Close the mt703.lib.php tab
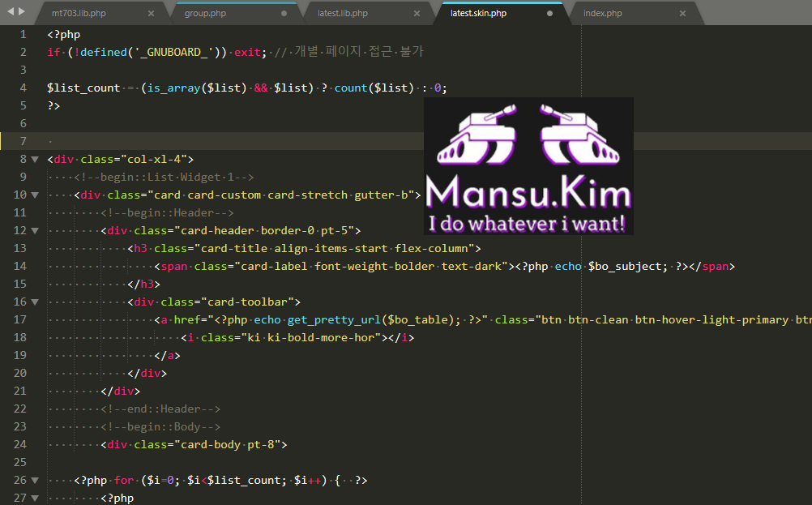The image size is (812, 505). [151, 14]
